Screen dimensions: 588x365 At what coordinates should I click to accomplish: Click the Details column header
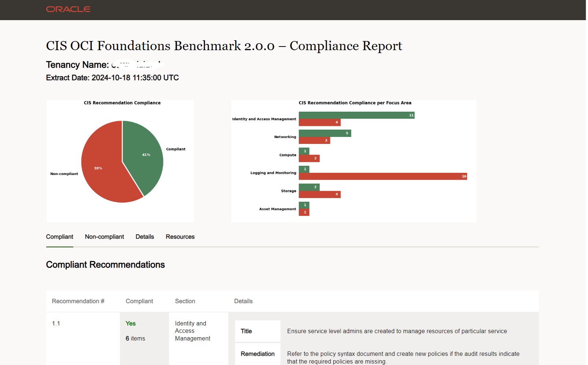(x=243, y=301)
